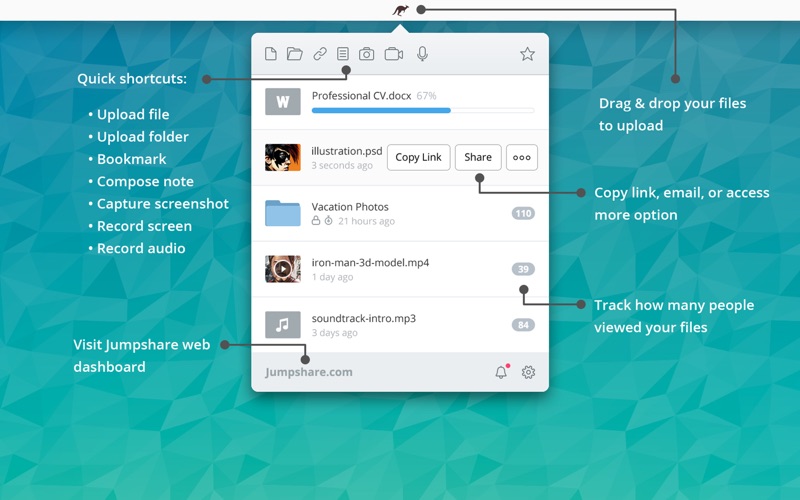Viewport: 800px width, 500px height.
Task: Open settings with the gear icon
Action: (x=528, y=372)
